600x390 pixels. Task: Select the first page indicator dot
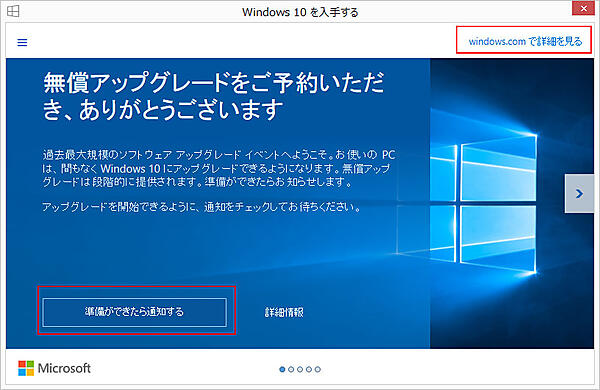282,369
